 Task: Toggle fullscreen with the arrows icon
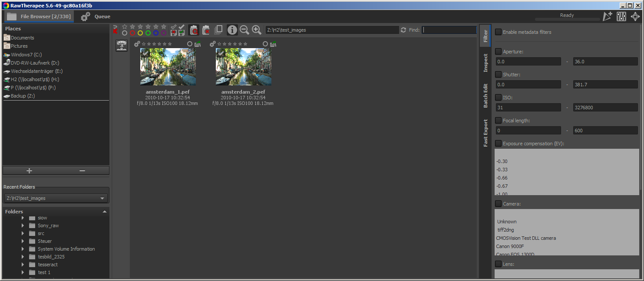tap(635, 16)
